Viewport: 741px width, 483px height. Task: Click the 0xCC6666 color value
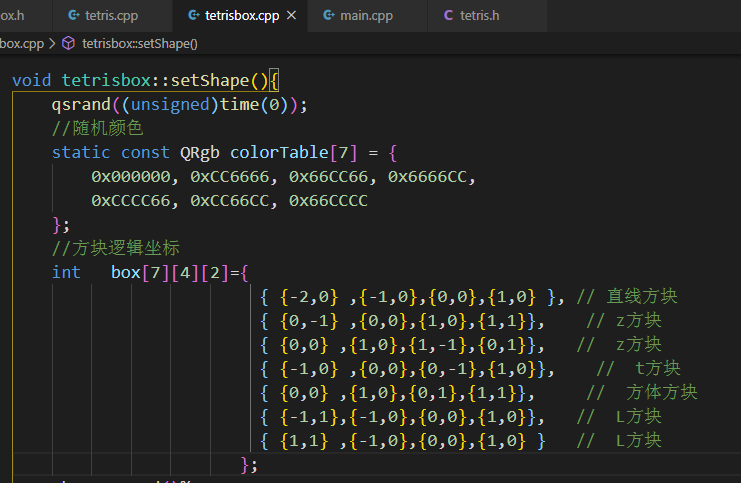[x=230, y=176]
